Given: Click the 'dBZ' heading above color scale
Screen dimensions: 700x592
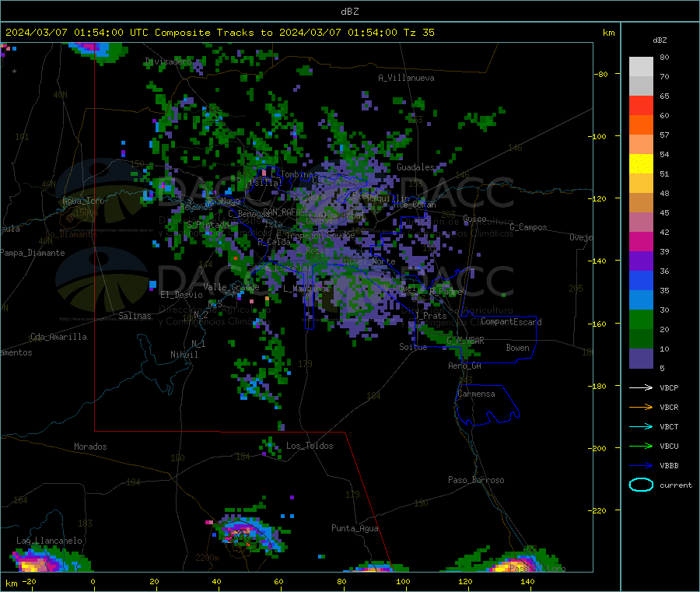Looking at the screenshot, I should (x=660, y=40).
